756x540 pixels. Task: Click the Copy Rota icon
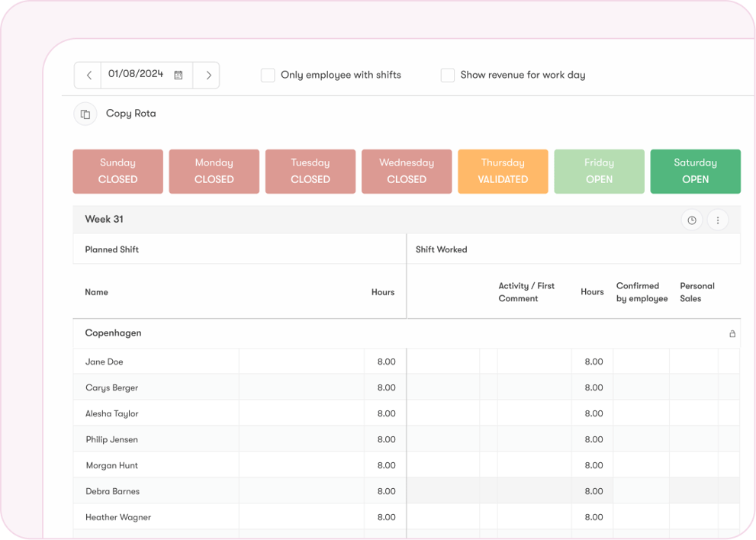coord(85,113)
